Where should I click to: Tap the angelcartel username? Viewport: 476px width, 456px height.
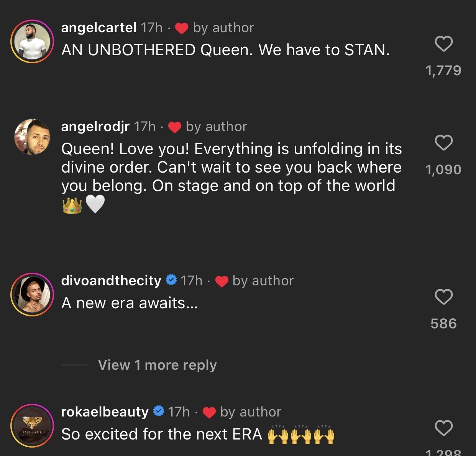99,28
